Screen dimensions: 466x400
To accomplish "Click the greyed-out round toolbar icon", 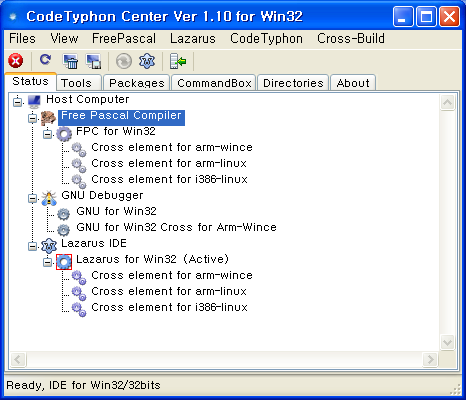I will pos(124,61).
